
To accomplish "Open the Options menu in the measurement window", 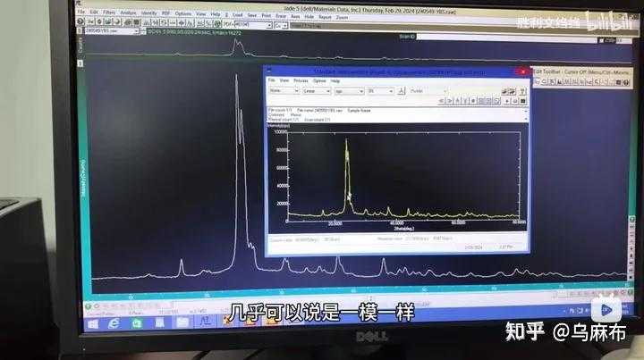I will 319,80.
